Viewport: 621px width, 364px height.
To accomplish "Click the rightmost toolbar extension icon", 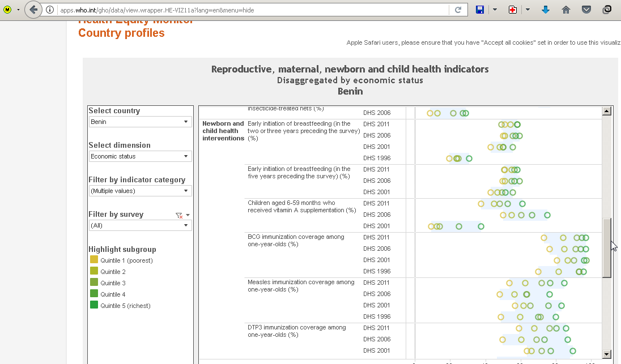I will (607, 10).
